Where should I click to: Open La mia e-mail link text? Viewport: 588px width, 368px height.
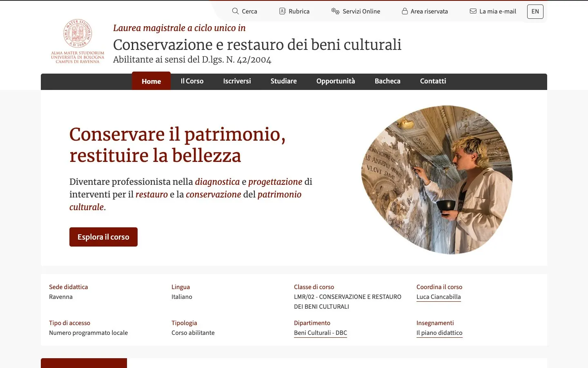pyautogui.click(x=498, y=11)
